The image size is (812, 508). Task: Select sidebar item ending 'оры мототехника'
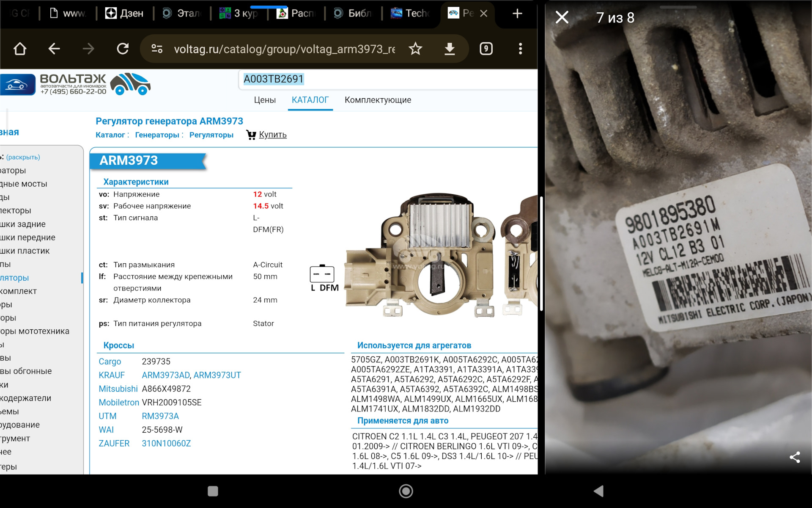click(x=35, y=331)
